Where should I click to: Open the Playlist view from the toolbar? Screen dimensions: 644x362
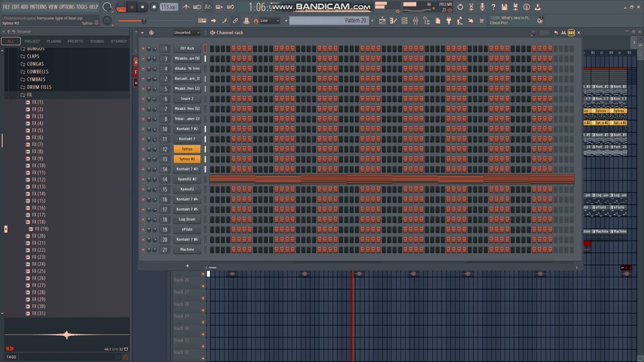click(382, 21)
